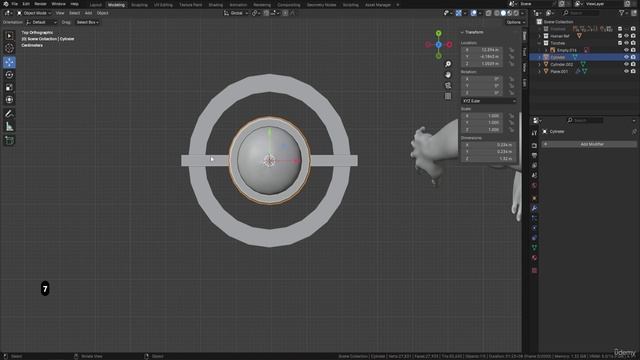Image resolution: width=640 pixels, height=360 pixels.
Task: Hide the Human Ref collection eye icon
Action: [x=626, y=36]
